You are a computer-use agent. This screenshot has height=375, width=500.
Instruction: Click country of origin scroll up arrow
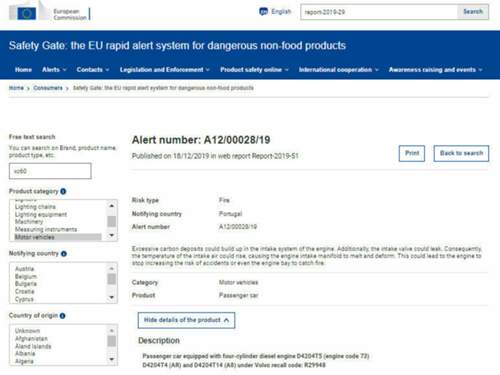point(112,330)
